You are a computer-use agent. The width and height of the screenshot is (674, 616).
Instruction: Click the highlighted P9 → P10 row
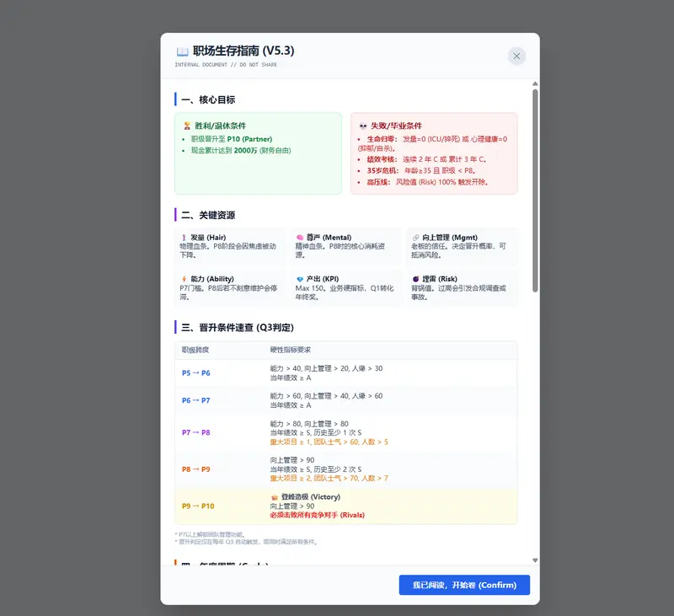click(x=337, y=506)
